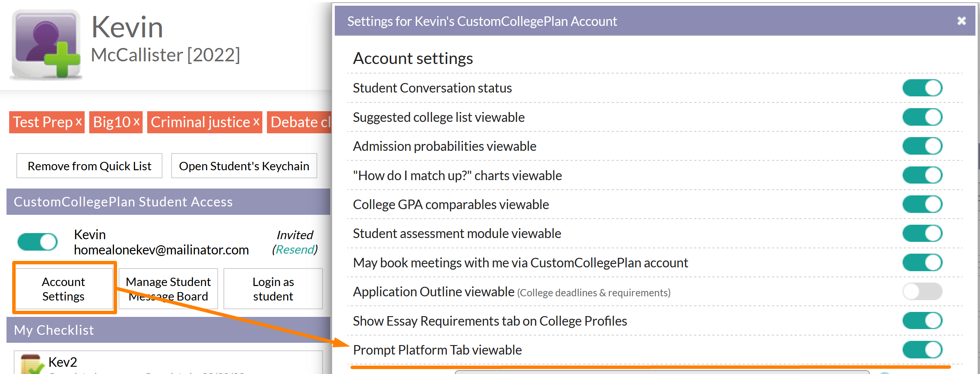Click CustomCollegePlan Student Access header
Screen dimensions: 980x374
(168, 201)
